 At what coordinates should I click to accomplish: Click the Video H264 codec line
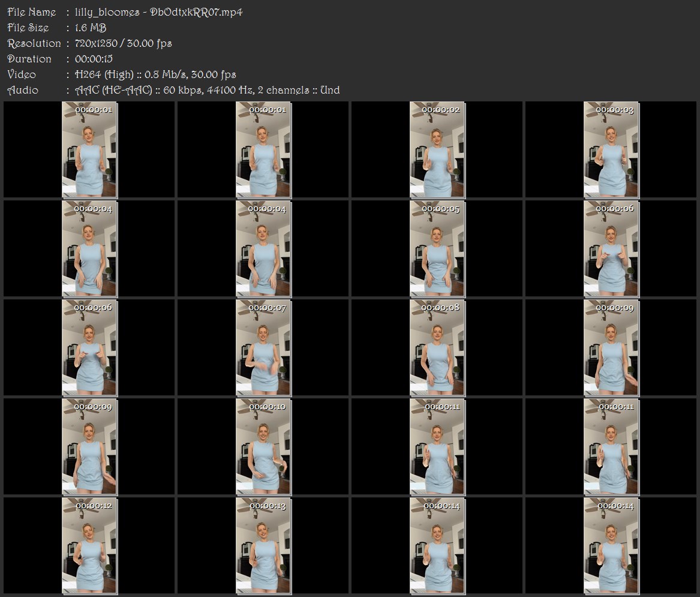pyautogui.click(x=155, y=74)
